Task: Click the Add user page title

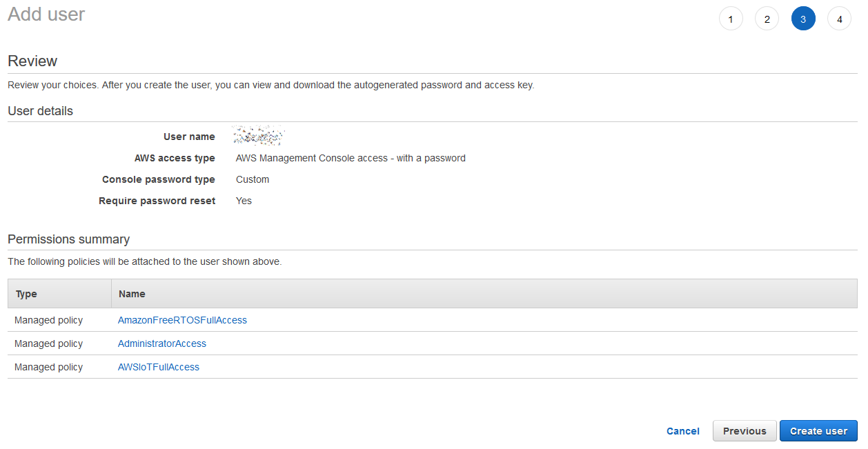Action: click(x=46, y=14)
